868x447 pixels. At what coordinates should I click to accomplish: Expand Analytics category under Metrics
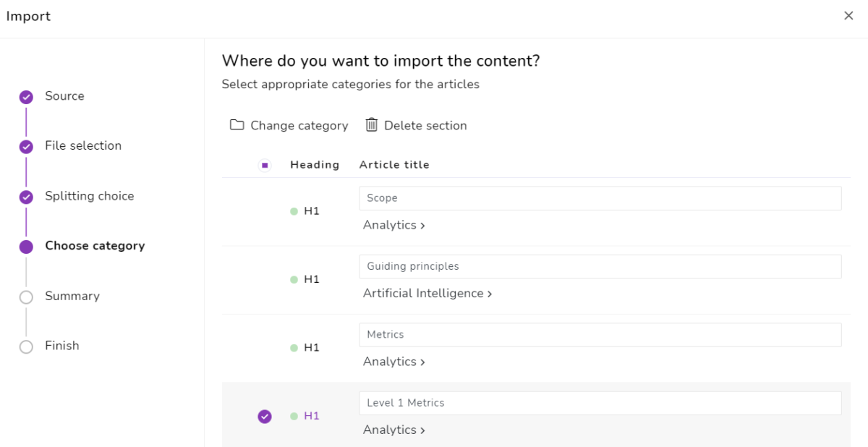click(393, 362)
